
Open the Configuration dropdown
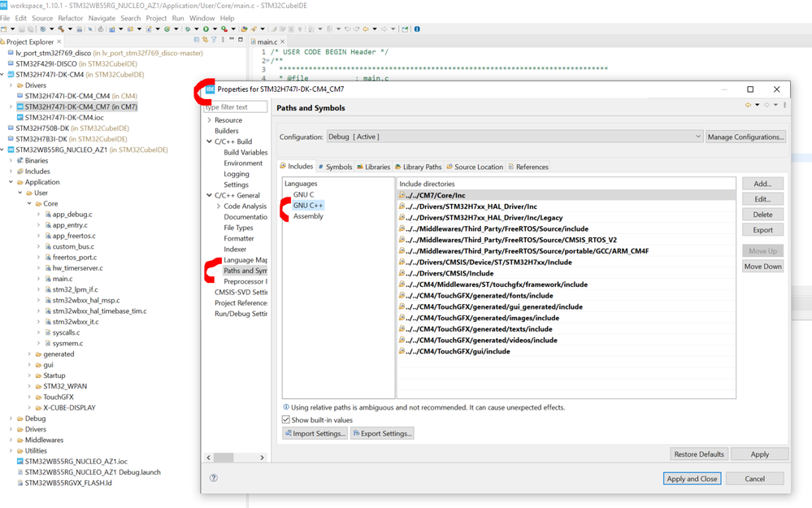pyautogui.click(x=515, y=137)
